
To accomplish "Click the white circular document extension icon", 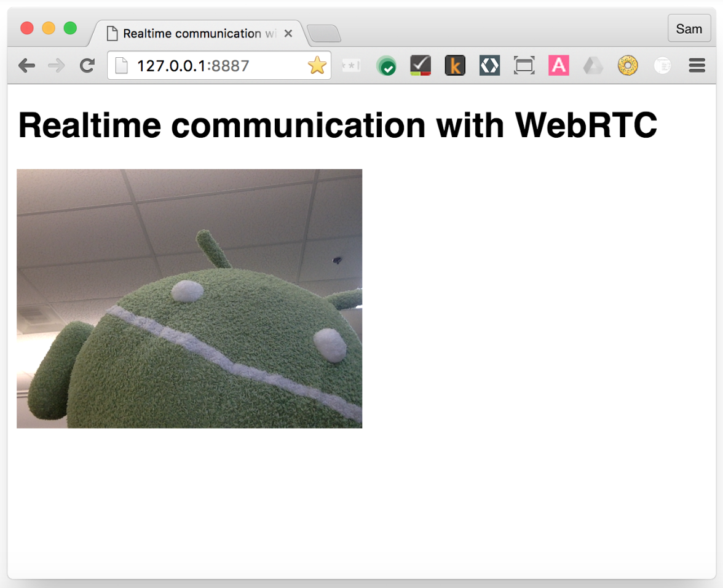I will click(x=662, y=65).
